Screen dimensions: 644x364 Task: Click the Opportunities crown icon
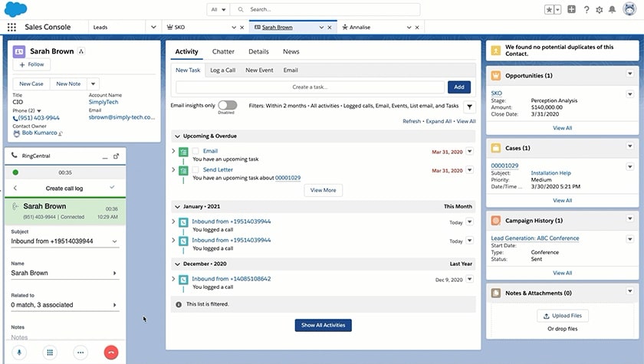point(496,76)
